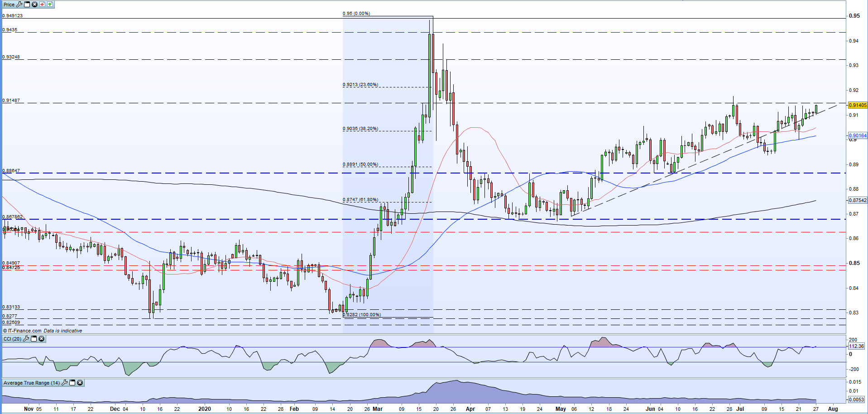Open Price panel wrench settings
Image resolution: width=868 pixels, height=414 pixels.
click(x=19, y=4)
